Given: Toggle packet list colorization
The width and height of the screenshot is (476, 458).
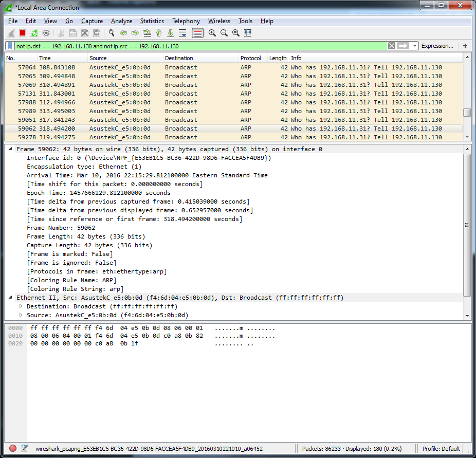Looking at the screenshot, I should (197, 33).
